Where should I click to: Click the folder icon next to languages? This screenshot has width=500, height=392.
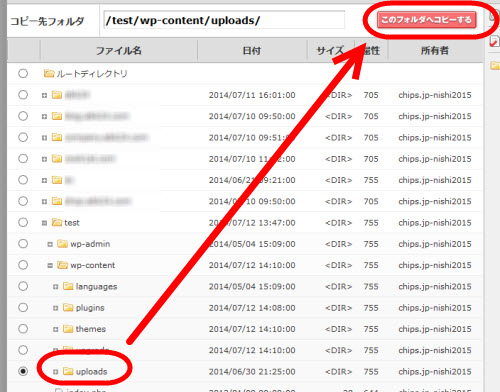tap(68, 286)
